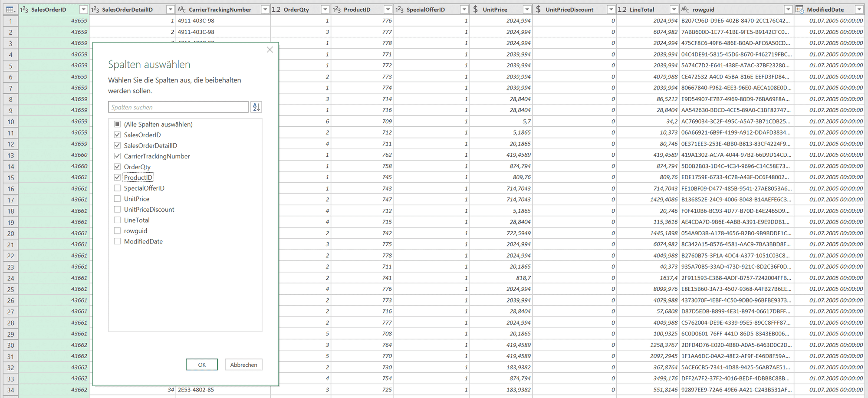Click the table menu icon in header corner
Viewport: 868px width, 398px height.
[x=10, y=10]
